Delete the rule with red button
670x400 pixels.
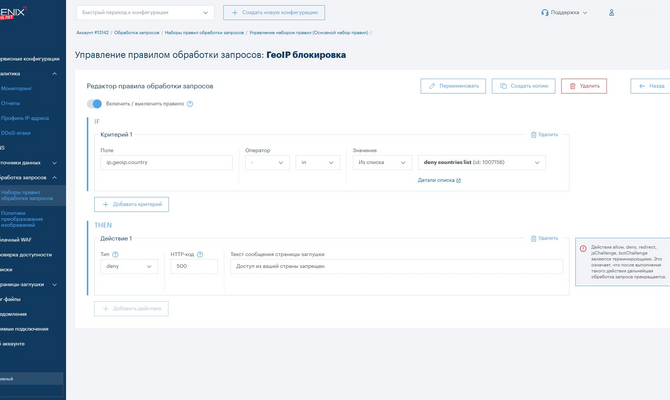(x=584, y=86)
